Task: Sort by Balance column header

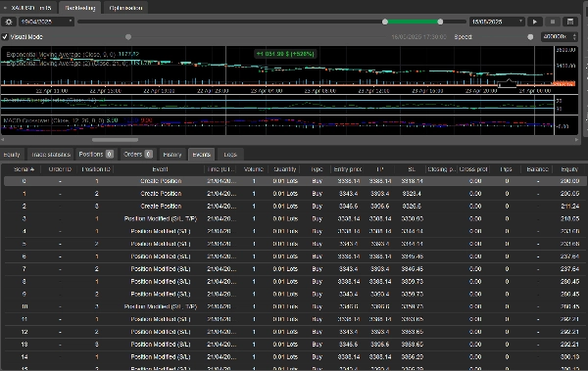Action: [537, 169]
